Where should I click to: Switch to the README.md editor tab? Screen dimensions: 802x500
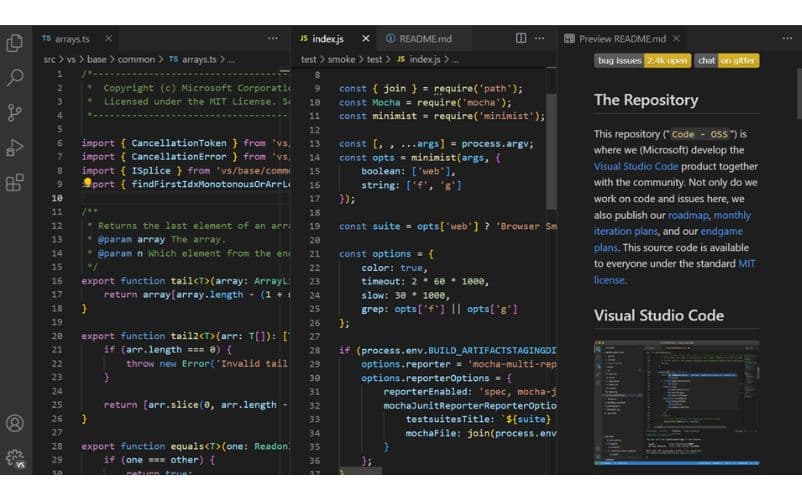coord(418,39)
